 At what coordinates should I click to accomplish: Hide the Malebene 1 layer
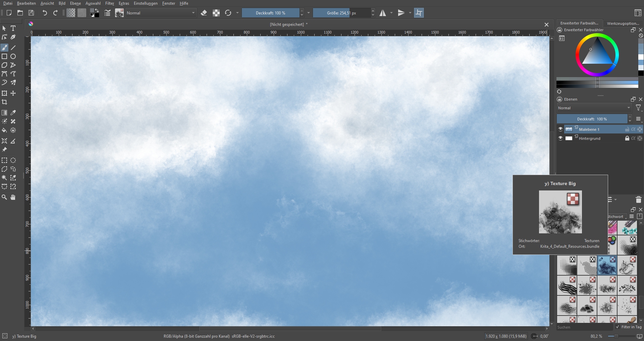(x=560, y=129)
